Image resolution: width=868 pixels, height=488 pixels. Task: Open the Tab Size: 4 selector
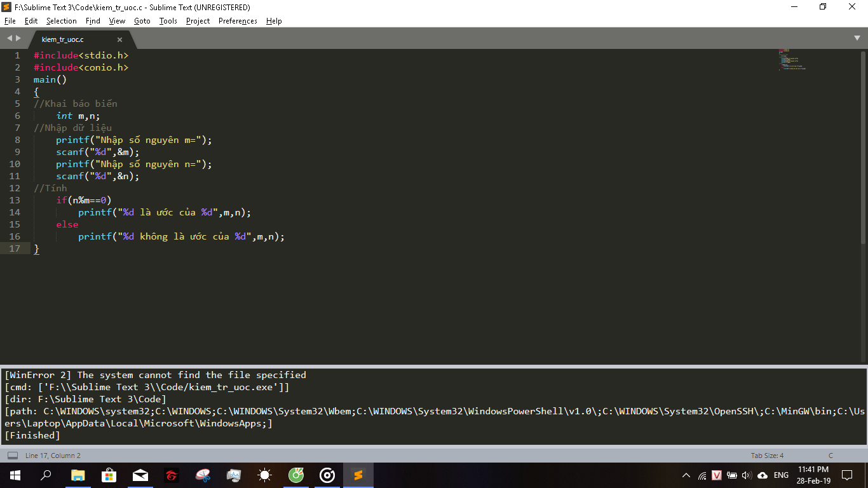click(767, 456)
